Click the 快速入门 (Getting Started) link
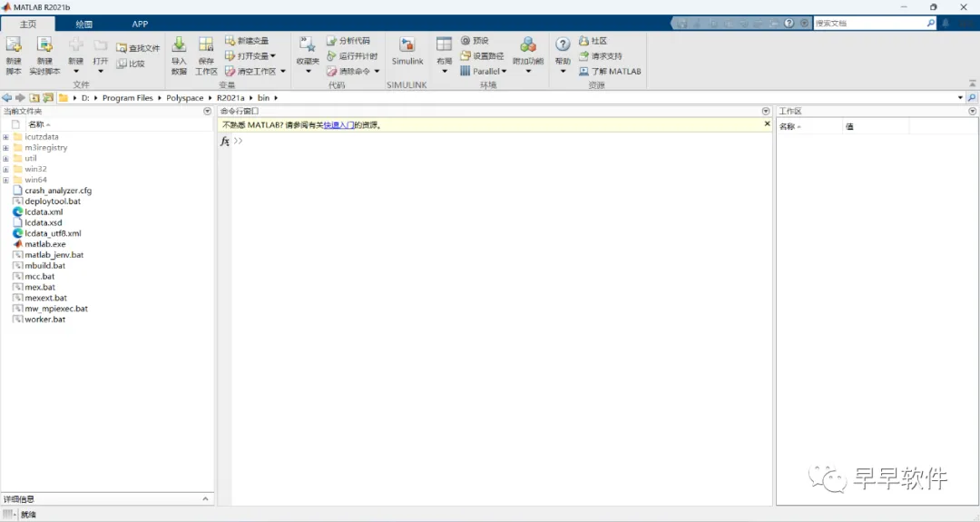The image size is (980, 522). (338, 125)
